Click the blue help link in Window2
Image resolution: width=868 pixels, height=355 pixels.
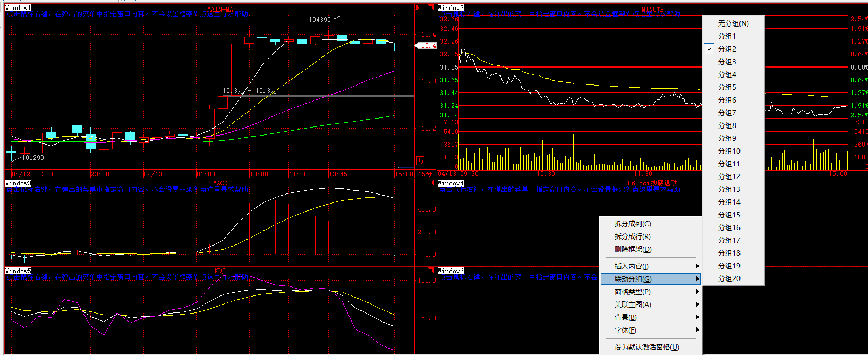[x=559, y=14]
